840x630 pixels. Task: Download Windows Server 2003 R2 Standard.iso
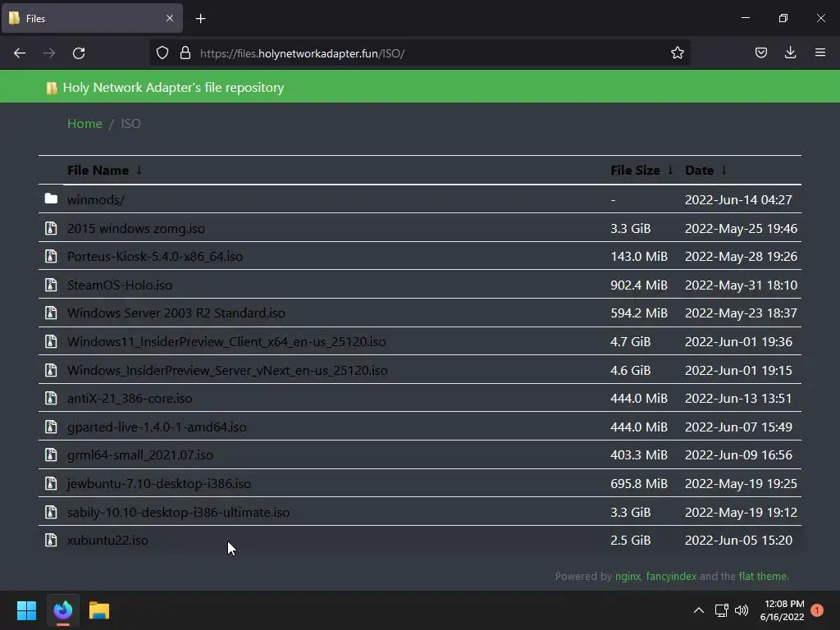(x=176, y=313)
